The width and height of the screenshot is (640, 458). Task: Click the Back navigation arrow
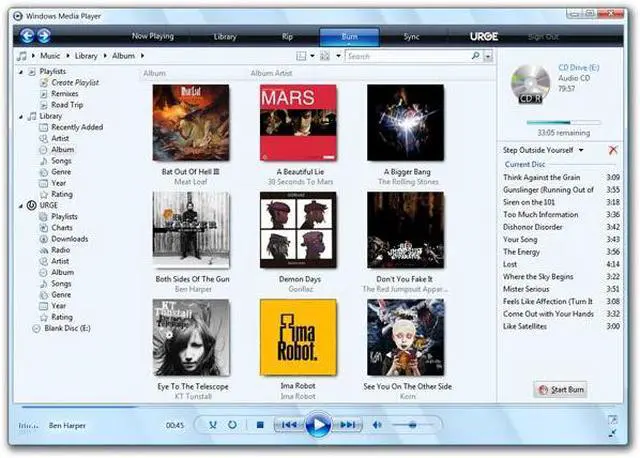27,36
